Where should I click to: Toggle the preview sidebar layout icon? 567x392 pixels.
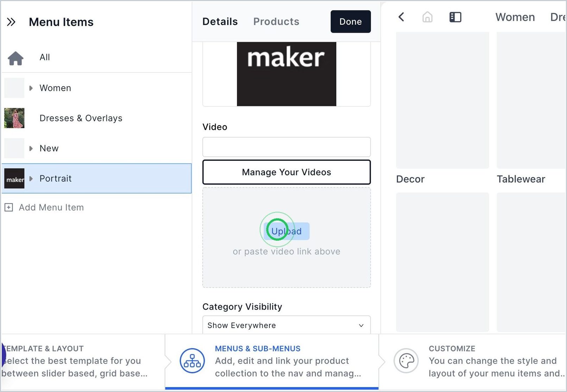[455, 17]
